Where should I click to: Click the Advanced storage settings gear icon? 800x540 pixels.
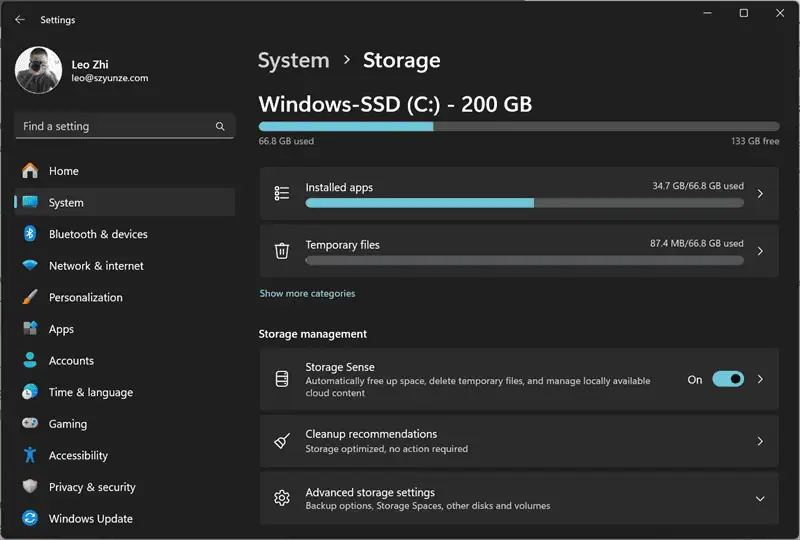click(282, 498)
